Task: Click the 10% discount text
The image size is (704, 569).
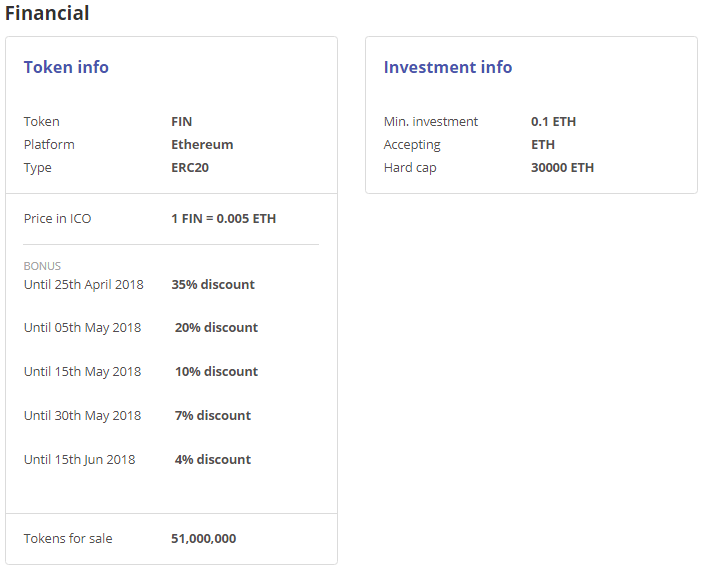Action: (216, 371)
